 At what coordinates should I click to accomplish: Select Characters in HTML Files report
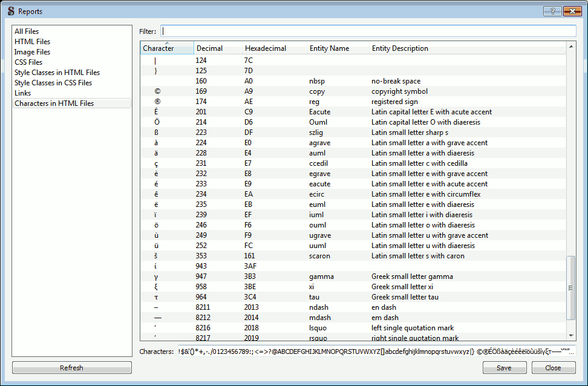[72, 103]
